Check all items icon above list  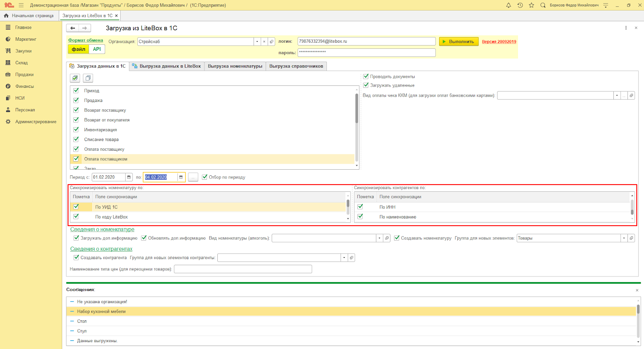click(x=75, y=78)
